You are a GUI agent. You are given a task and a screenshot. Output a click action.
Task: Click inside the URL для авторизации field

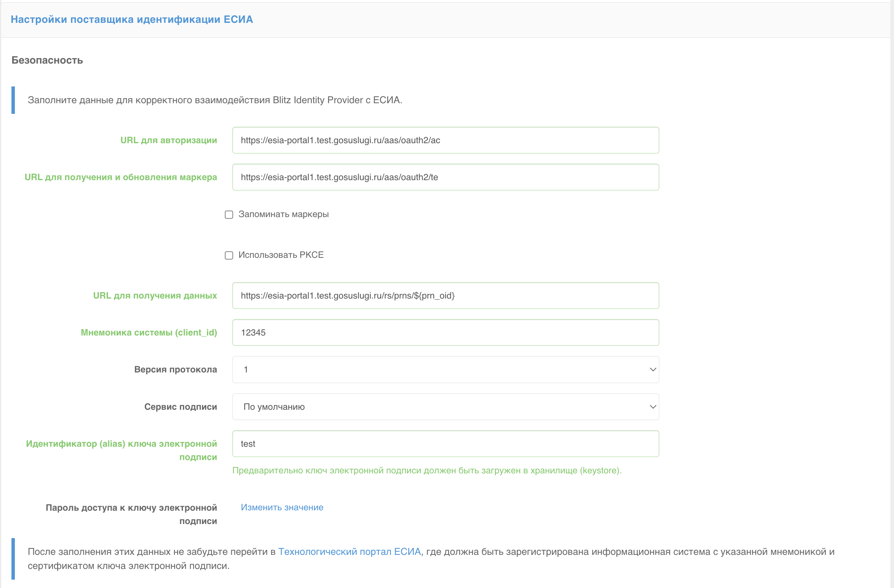pos(445,140)
